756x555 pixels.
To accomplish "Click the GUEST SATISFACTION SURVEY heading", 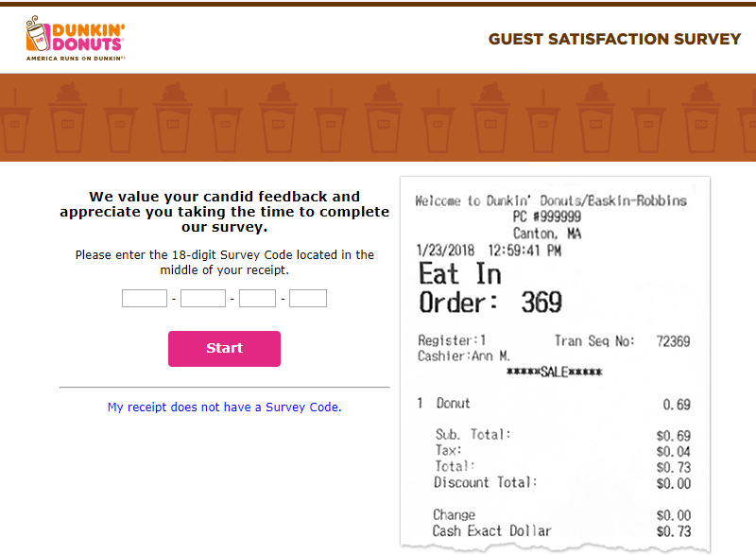I will point(614,40).
